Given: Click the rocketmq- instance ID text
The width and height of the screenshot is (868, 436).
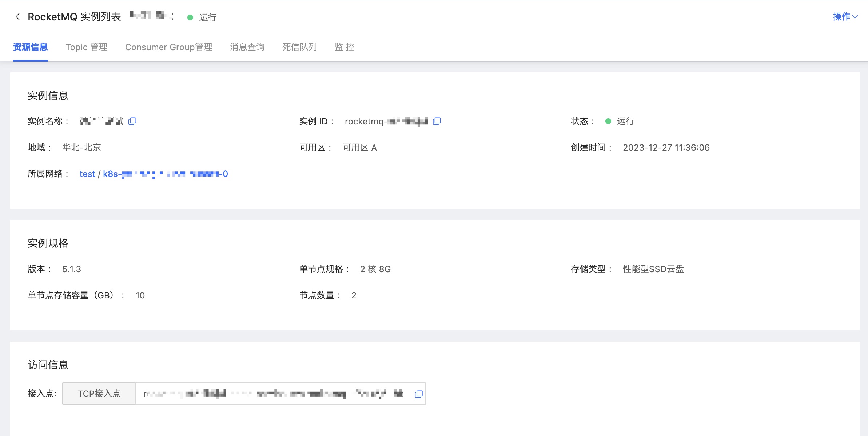Looking at the screenshot, I should pos(386,122).
